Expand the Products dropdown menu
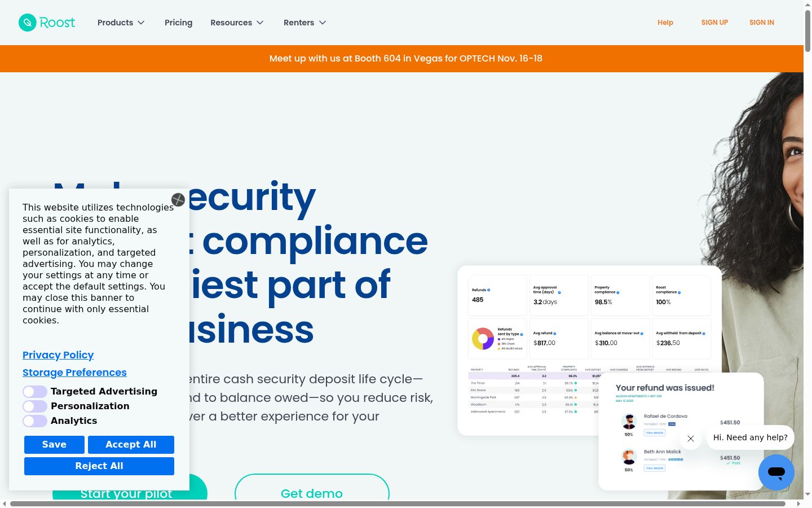Viewport: 812px width, 508px height. 121,23
